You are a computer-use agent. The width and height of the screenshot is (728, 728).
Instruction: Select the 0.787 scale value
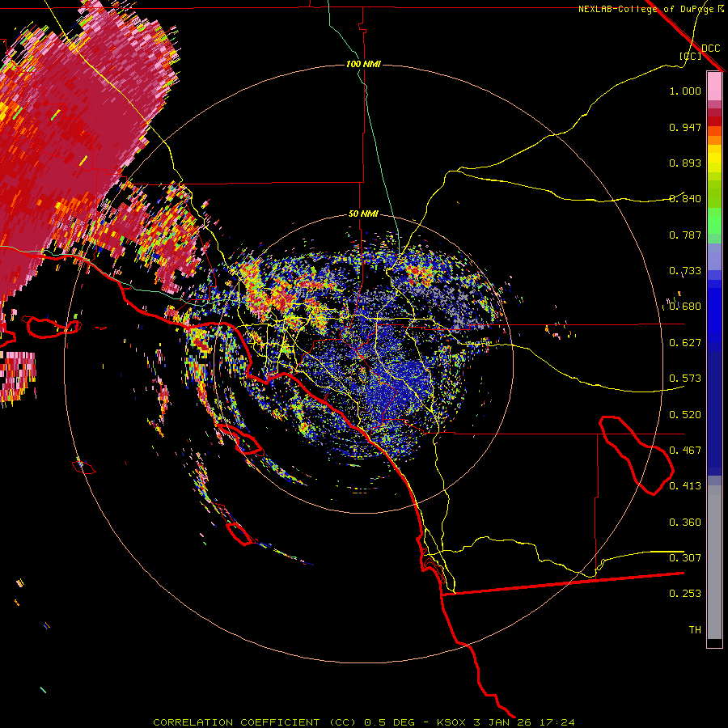pyautogui.click(x=685, y=235)
